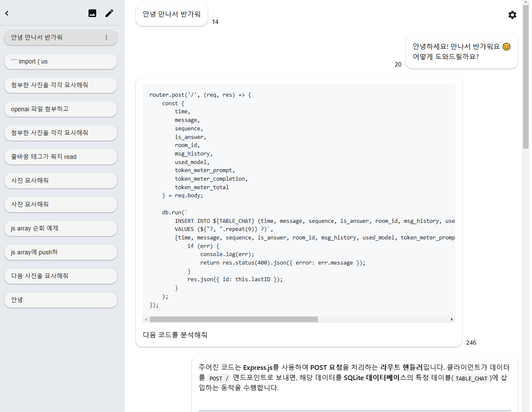Open chat 'js array 순회 예제'
532x412 pixels.
coord(60,228)
